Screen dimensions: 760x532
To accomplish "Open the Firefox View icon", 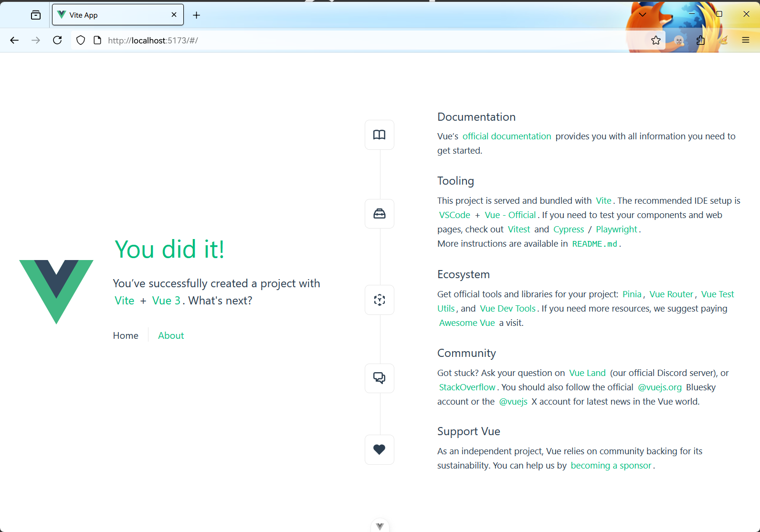I will (36, 15).
